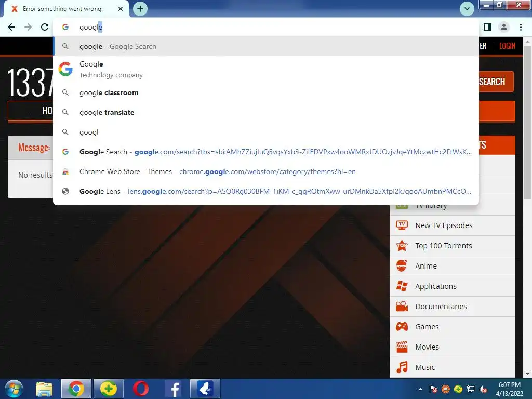This screenshot has width=532, height=399.
Task: Click the Applications category icon
Action: point(402,286)
